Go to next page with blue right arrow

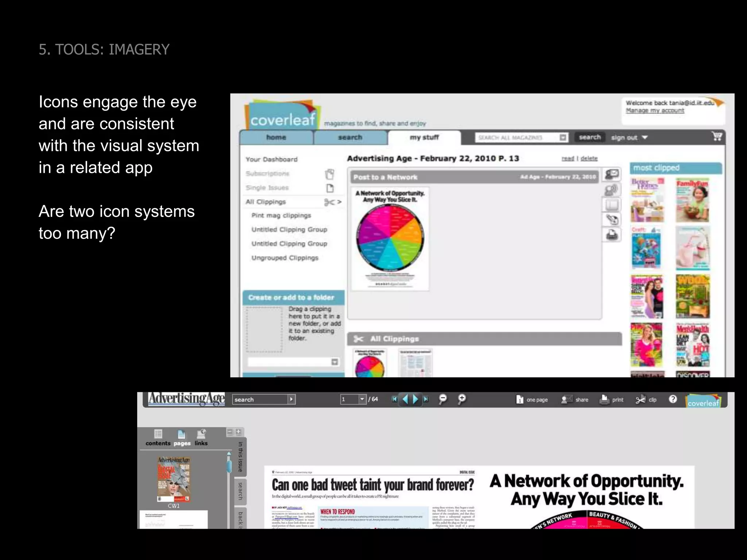[x=415, y=399]
